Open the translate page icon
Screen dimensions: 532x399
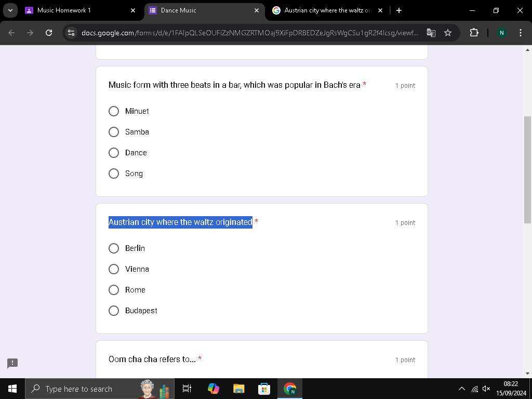(431, 33)
